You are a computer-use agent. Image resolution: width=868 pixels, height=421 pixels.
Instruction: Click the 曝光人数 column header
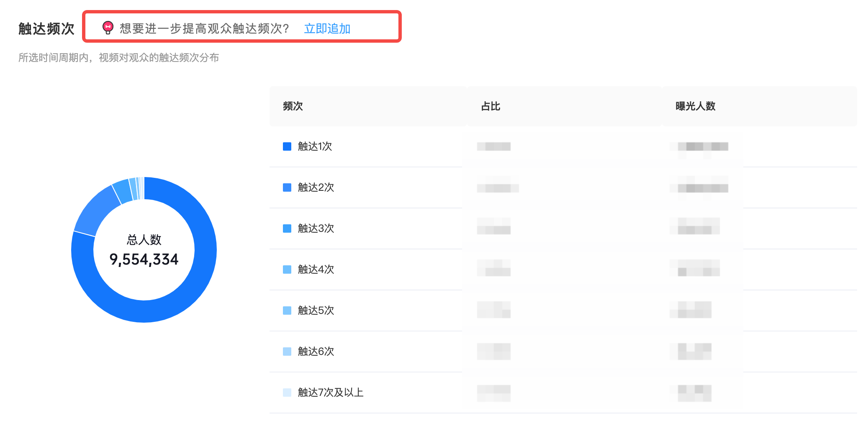click(696, 106)
